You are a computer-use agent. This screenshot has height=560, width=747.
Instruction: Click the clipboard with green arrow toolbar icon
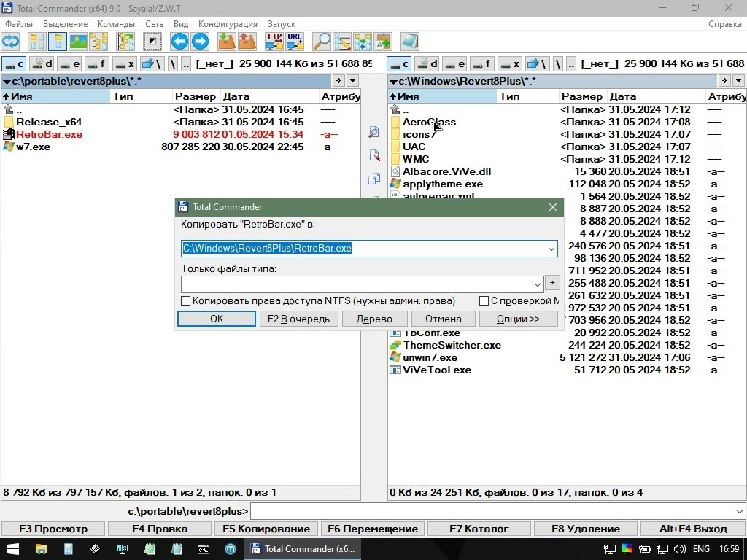tap(383, 42)
